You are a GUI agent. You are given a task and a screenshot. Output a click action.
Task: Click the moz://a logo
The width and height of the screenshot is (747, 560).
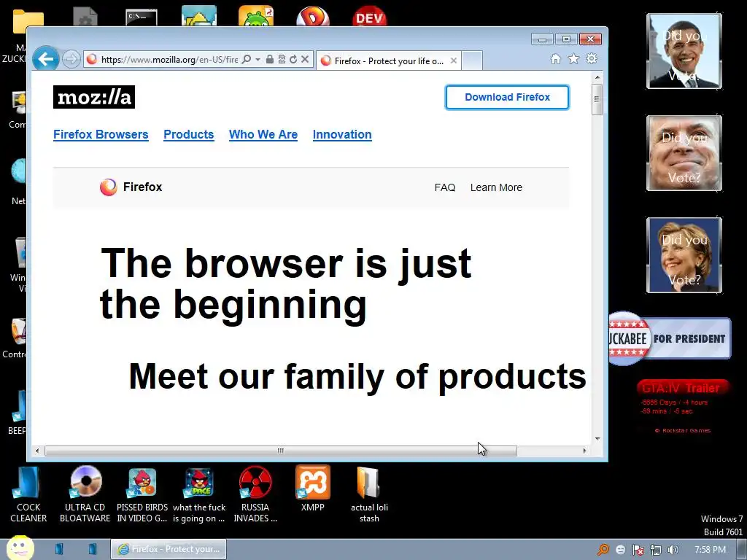point(94,97)
